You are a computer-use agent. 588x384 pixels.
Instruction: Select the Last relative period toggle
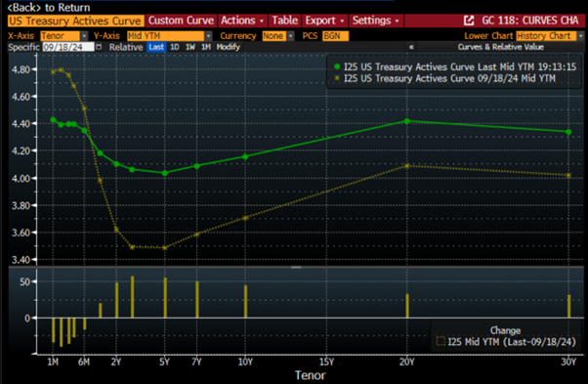coord(156,47)
